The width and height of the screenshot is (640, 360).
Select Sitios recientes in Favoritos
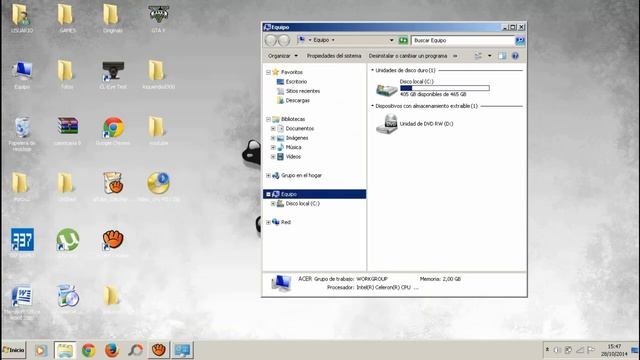(298, 91)
